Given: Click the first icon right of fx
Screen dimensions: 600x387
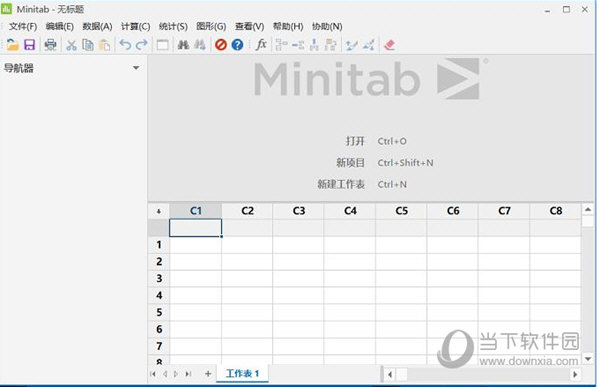Looking at the screenshot, I should 281,45.
